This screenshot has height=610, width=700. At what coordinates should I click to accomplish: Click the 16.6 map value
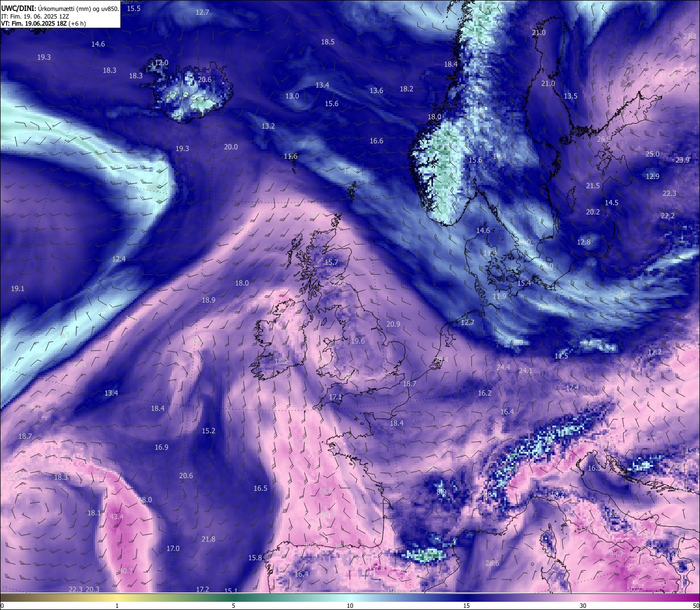tap(376, 141)
